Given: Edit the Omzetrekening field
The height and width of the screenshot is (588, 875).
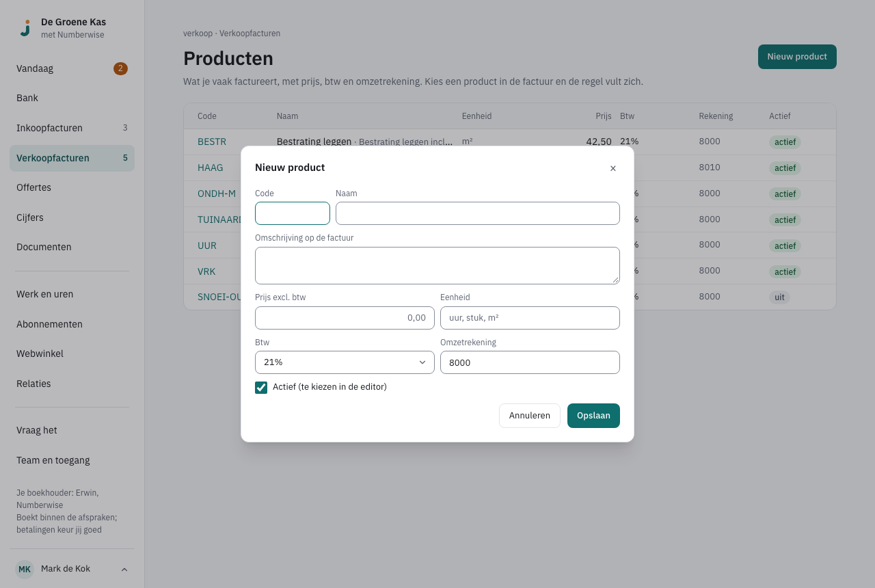Looking at the screenshot, I should pyautogui.click(x=530, y=362).
